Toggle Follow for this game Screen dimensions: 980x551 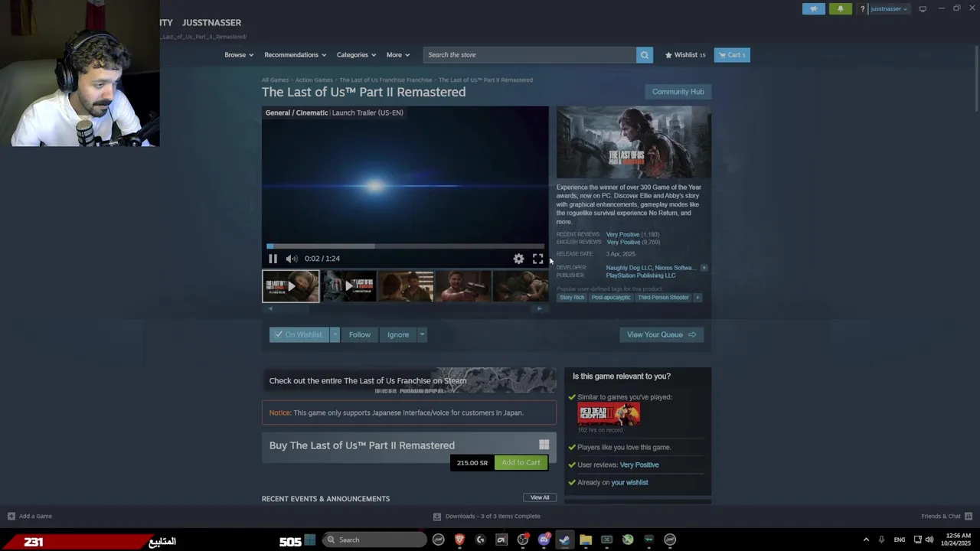coord(359,334)
